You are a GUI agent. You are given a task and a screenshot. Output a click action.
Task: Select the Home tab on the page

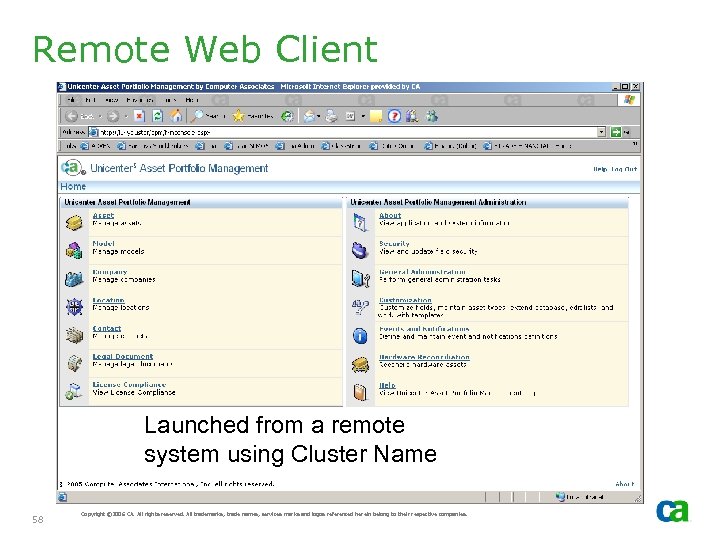pos(73,186)
